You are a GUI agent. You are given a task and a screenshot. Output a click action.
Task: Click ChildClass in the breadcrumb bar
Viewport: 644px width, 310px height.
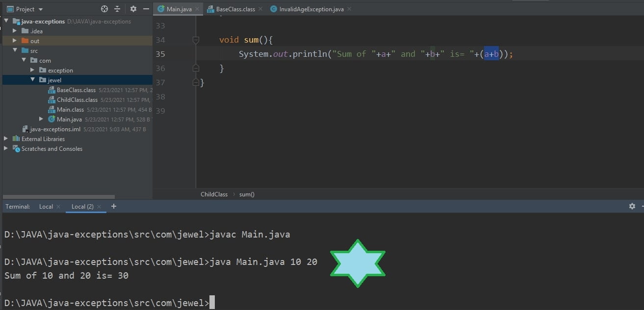click(214, 194)
